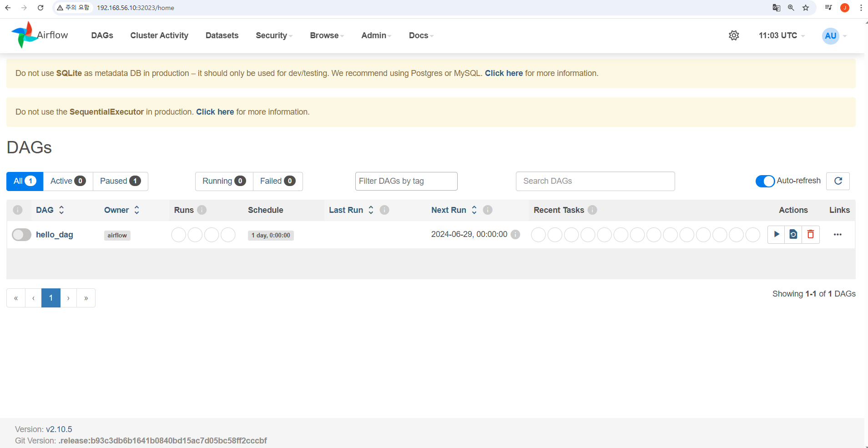868x448 pixels.
Task: Click the info icon beside Last Run header
Action: tap(384, 210)
